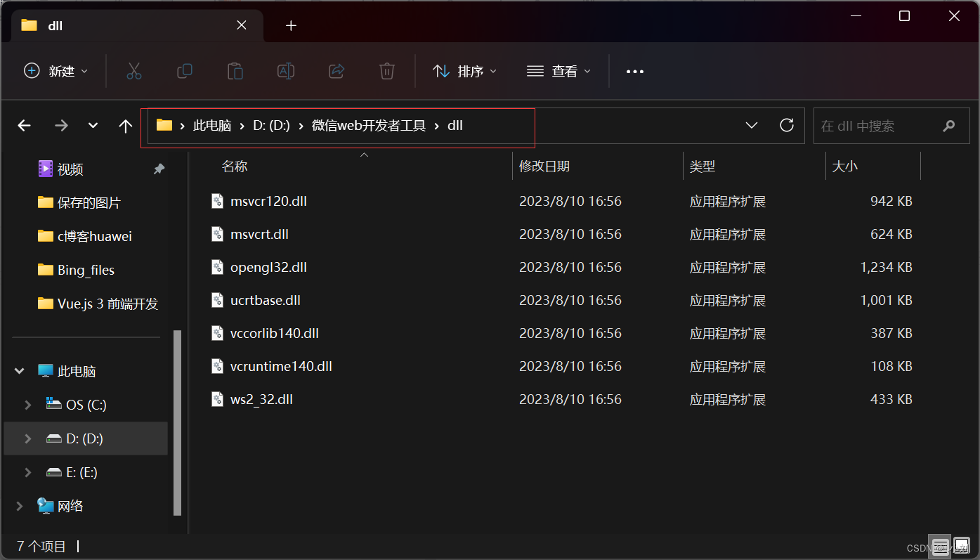The width and height of the screenshot is (980, 560).
Task: Click the ws2_32.dll file icon
Action: [x=218, y=399]
